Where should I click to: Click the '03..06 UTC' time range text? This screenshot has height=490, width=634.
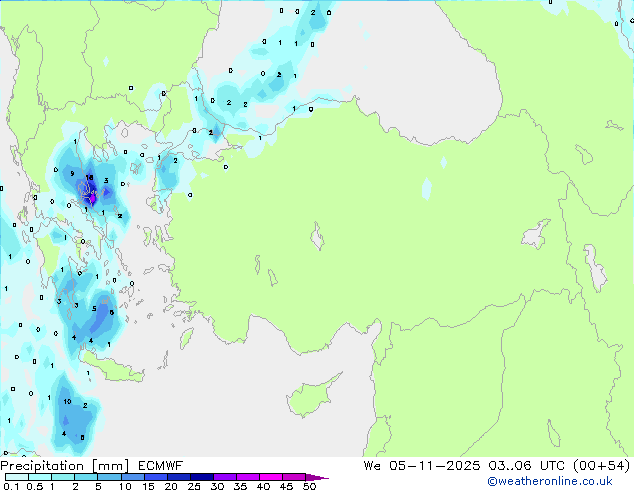point(526,466)
